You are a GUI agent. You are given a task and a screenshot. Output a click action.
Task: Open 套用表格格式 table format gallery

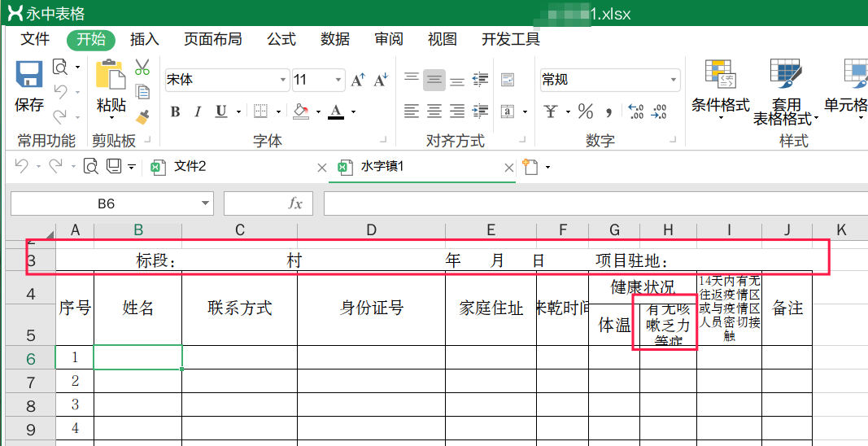pyautogui.click(x=786, y=92)
